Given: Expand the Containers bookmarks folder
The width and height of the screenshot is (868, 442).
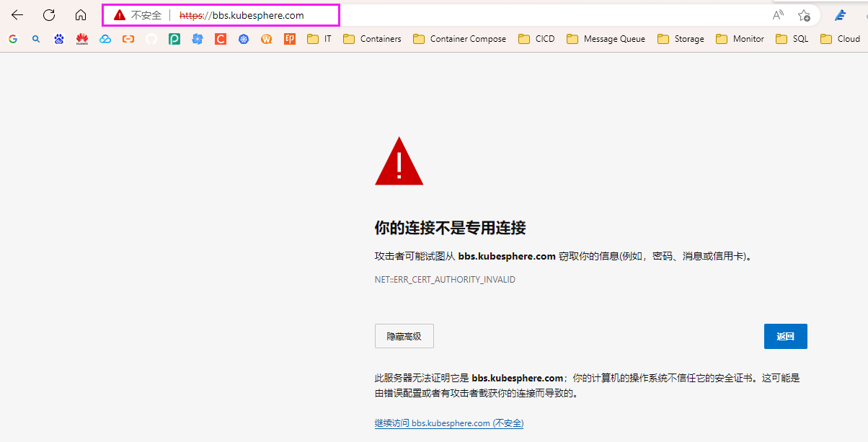Looking at the screenshot, I should (x=372, y=39).
